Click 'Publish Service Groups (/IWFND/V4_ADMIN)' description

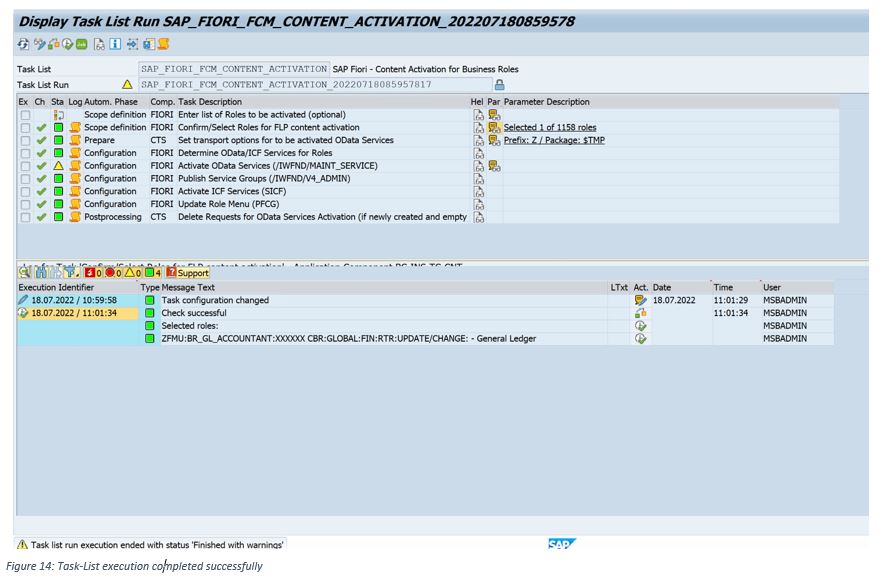coord(264,179)
